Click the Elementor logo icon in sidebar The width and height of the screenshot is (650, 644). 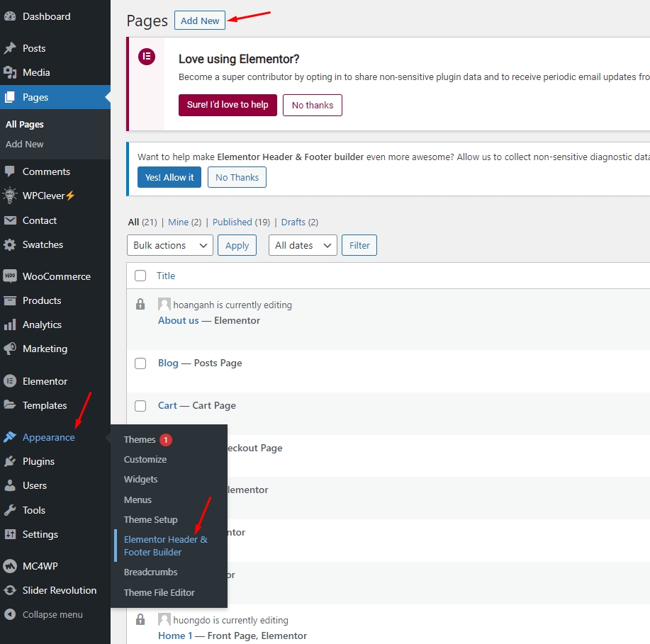(10, 381)
